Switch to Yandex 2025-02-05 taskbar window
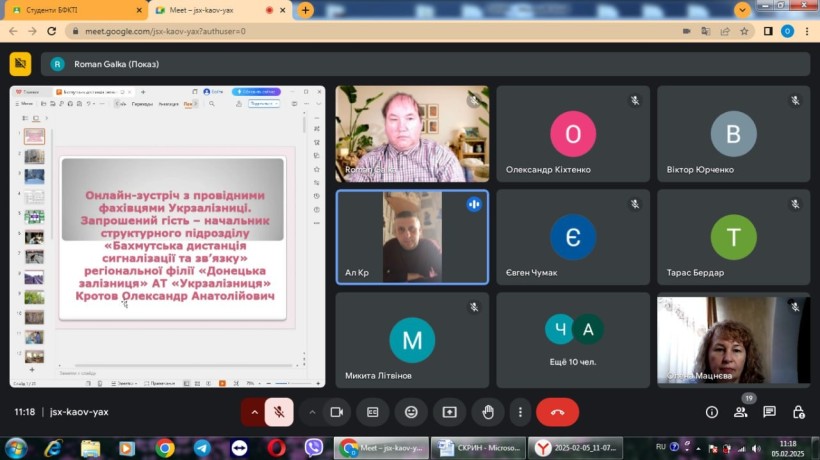 pos(576,448)
